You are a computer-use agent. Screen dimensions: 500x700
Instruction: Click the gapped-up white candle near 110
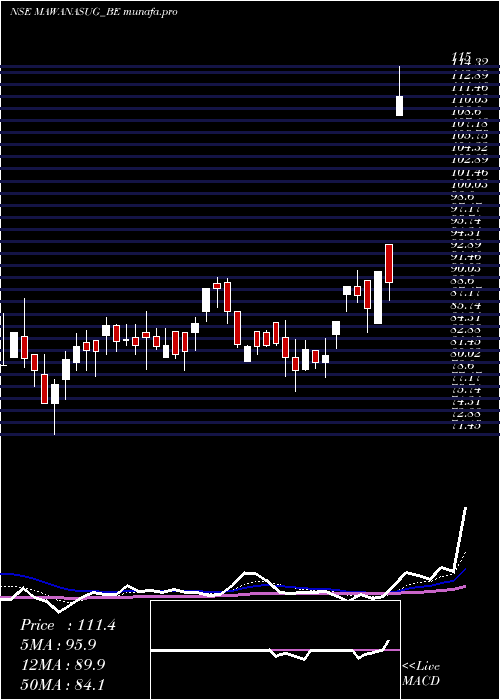pyautogui.click(x=400, y=106)
